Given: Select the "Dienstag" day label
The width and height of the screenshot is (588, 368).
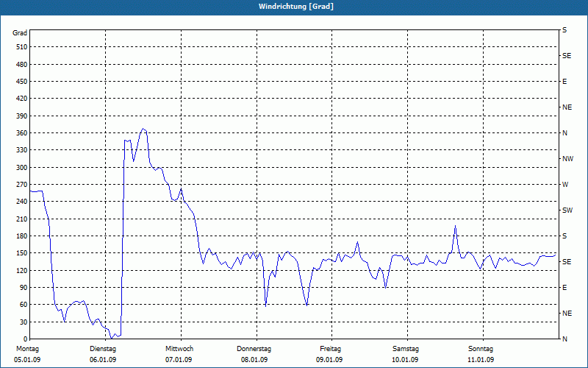Looking at the screenshot, I should click(103, 349).
